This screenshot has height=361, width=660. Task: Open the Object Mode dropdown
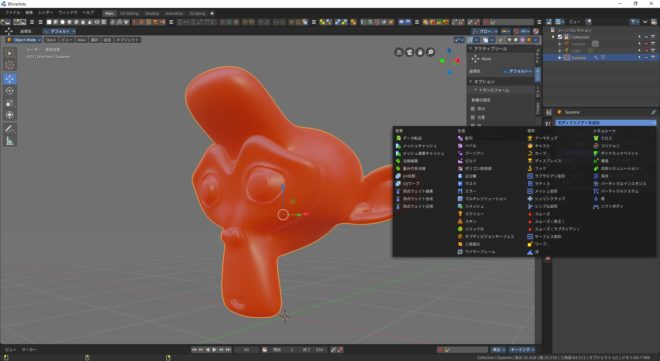(24, 40)
